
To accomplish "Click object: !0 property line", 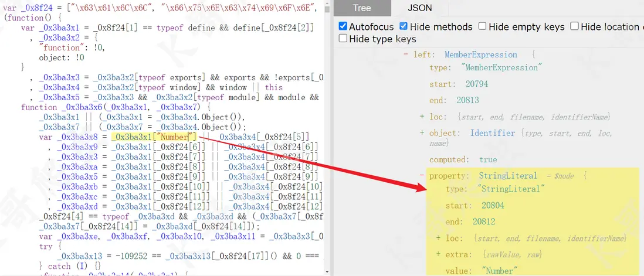I will pos(62,58).
